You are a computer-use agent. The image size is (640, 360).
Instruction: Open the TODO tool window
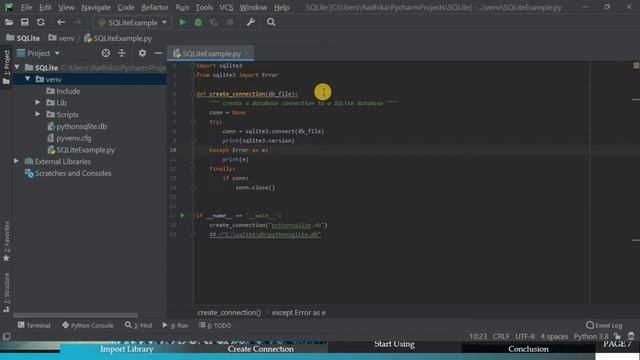tap(215, 325)
